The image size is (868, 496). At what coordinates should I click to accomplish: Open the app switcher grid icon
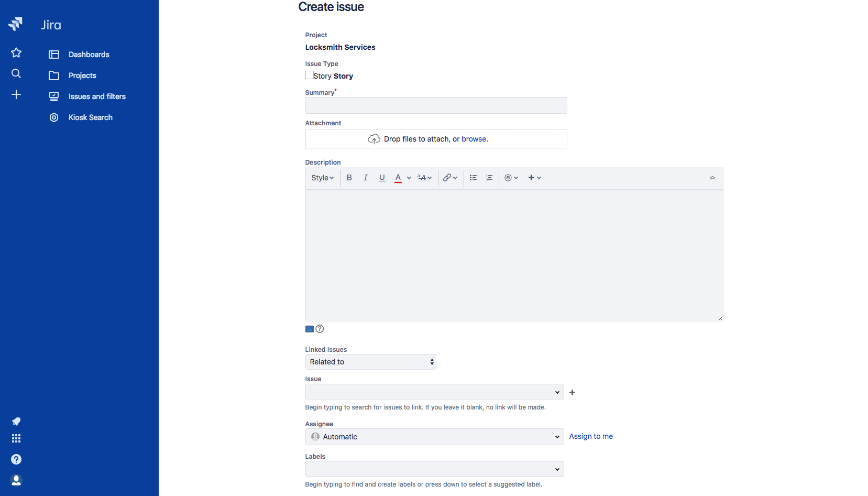tap(16, 438)
